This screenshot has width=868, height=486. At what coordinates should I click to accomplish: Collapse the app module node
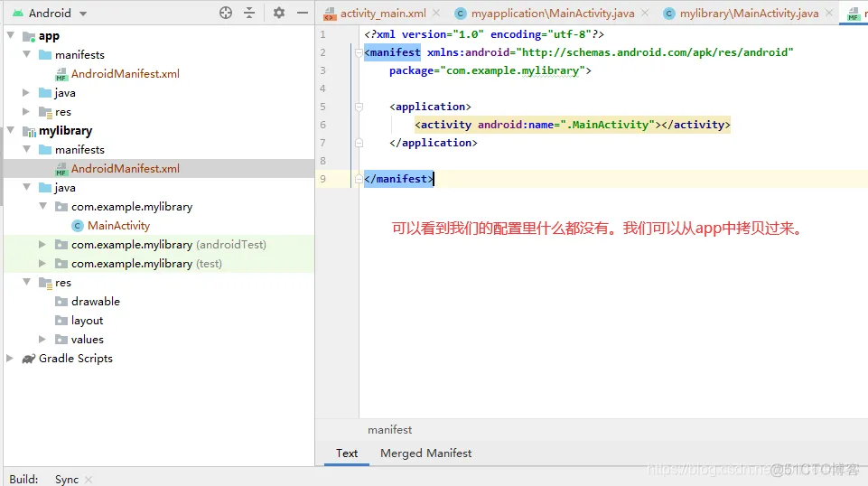[11, 36]
